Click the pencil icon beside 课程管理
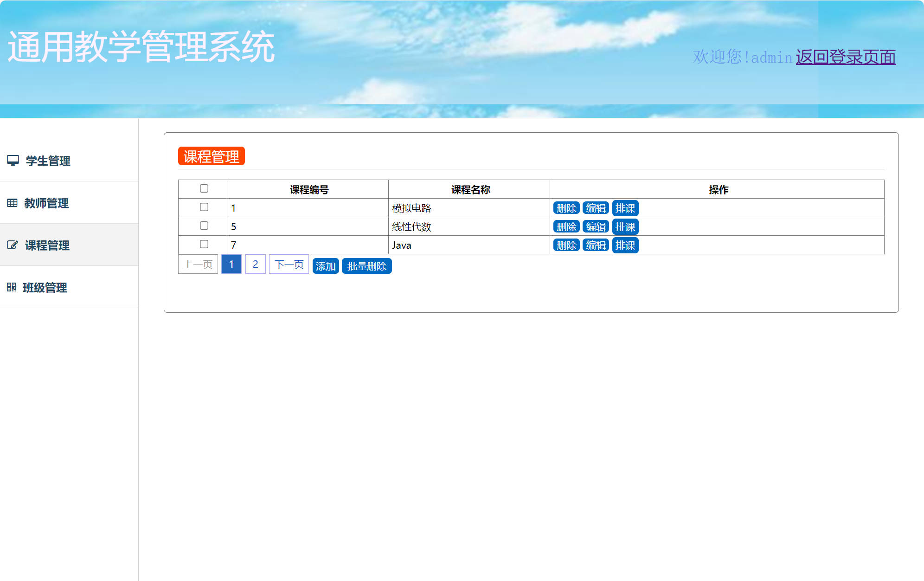The width and height of the screenshot is (924, 581). pos(13,245)
